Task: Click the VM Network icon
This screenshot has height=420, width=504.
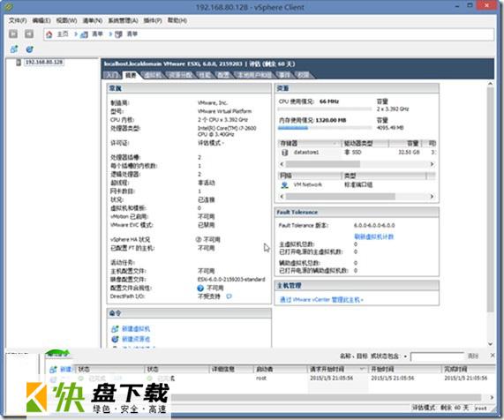Action: coord(284,184)
